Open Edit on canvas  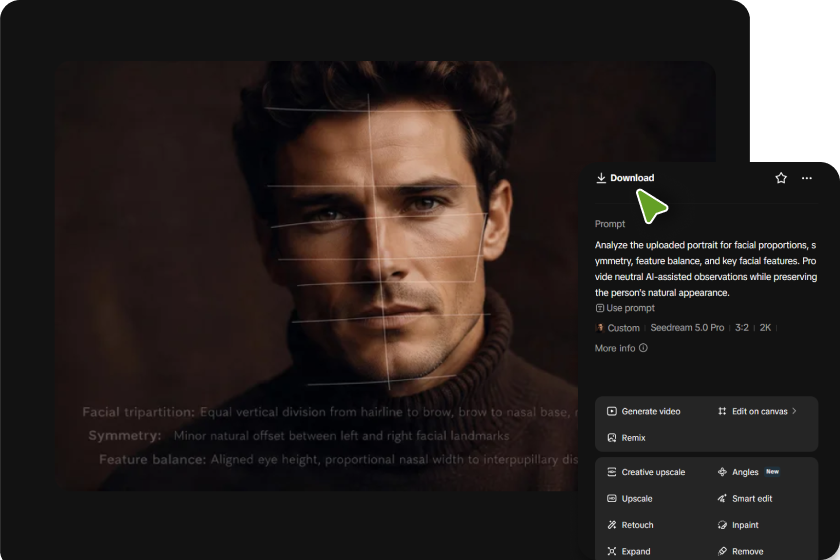pyautogui.click(x=757, y=412)
